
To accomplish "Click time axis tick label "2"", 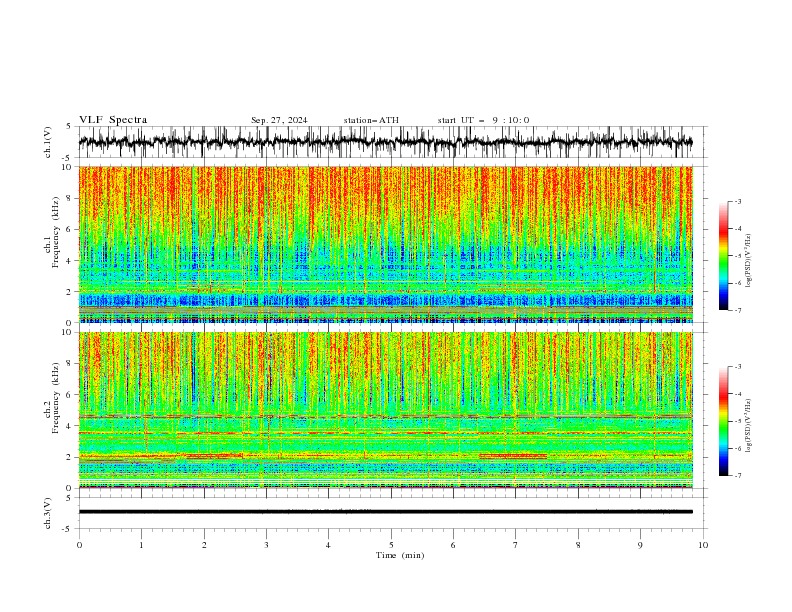I will 204,545.
